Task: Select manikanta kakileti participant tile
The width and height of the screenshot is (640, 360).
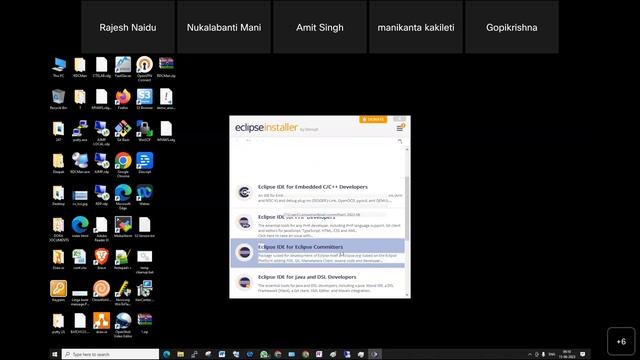Action: pyautogui.click(x=416, y=27)
